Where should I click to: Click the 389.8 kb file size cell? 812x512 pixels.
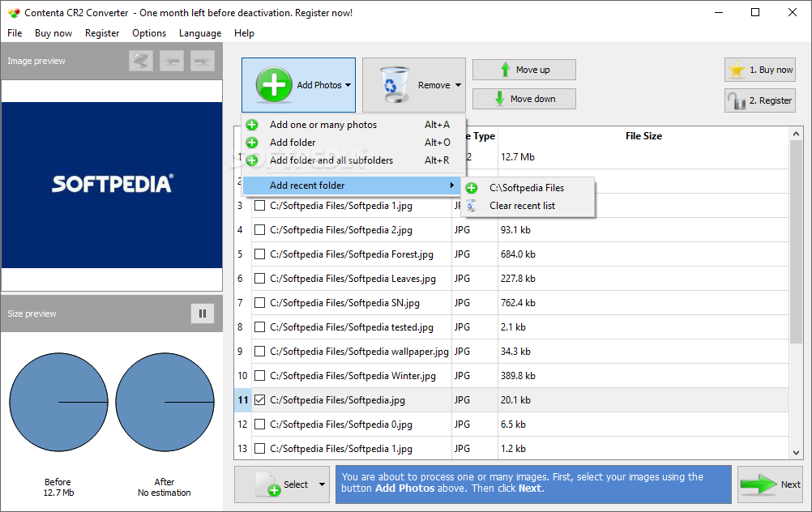pyautogui.click(x=643, y=376)
